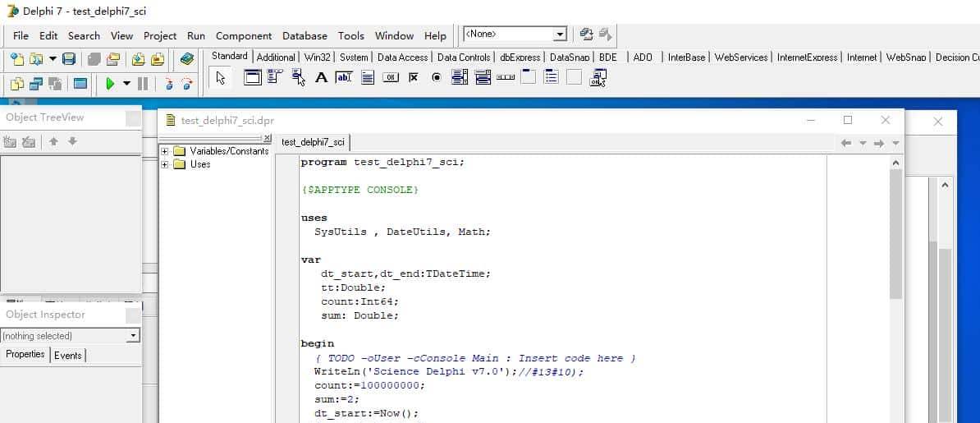
Task: Open Help contents book icon
Action: click(x=186, y=59)
